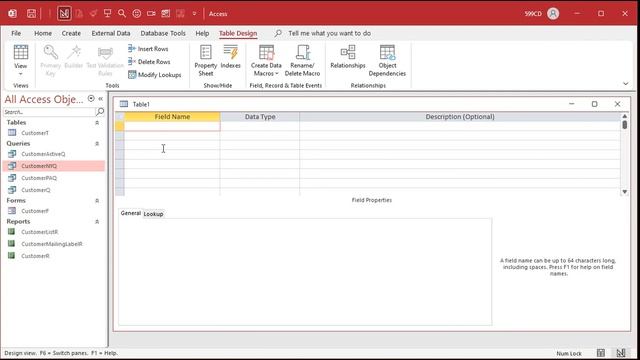Screen dimensions: 640x360
Task: Click the Table1 window icon
Action: (x=124, y=104)
